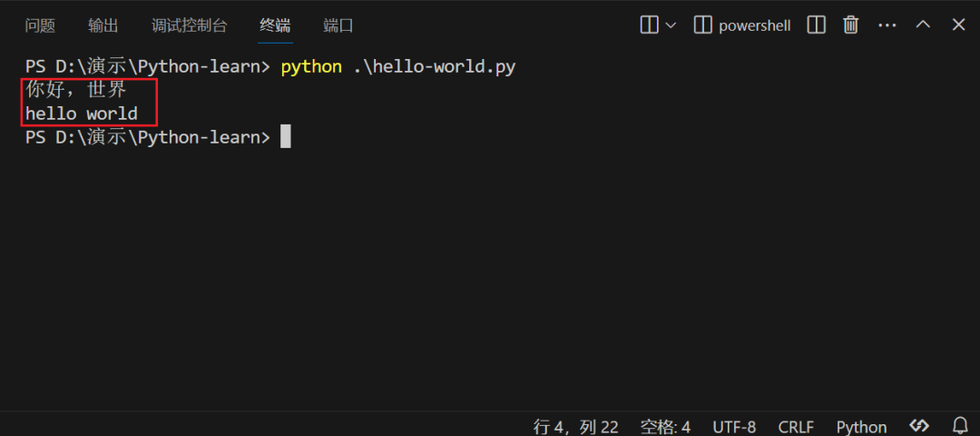Select the UTF-8 encoding indicator
Image resolution: width=980 pixels, height=436 pixels.
click(734, 426)
